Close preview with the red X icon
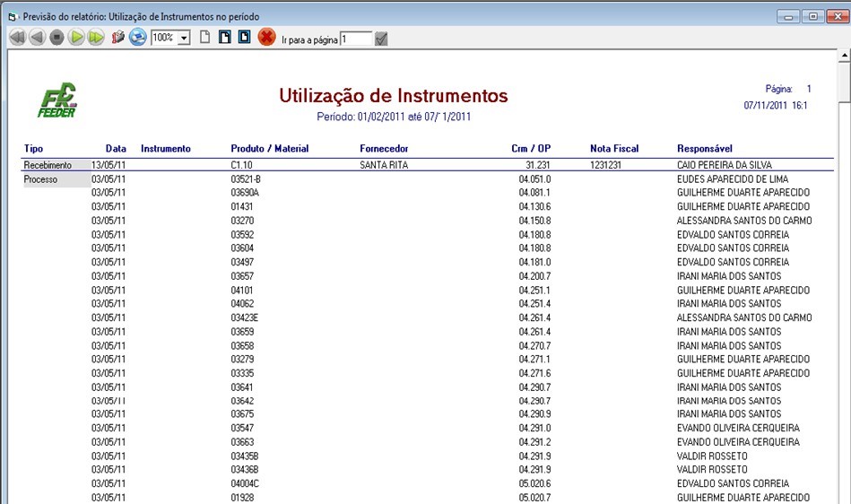This screenshot has height=504, width=851. [x=266, y=37]
